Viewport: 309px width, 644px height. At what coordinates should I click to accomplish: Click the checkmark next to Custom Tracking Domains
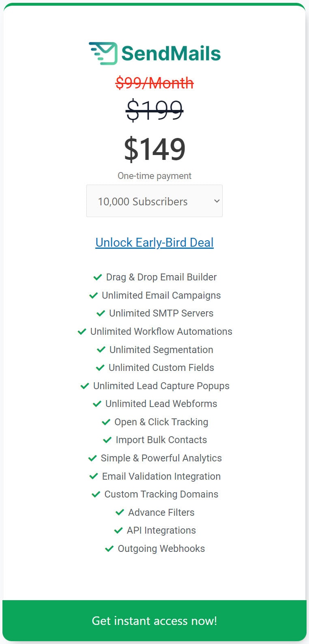tap(96, 494)
